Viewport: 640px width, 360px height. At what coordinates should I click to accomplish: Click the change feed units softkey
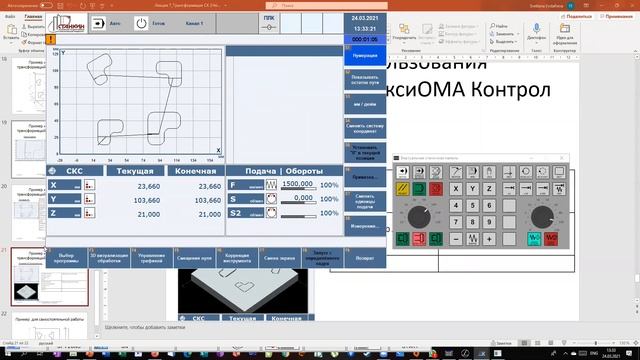(x=365, y=201)
